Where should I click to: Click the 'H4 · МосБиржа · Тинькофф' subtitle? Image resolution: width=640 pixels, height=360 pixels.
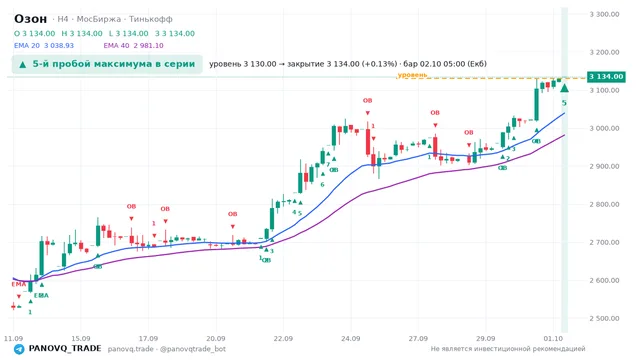point(115,19)
